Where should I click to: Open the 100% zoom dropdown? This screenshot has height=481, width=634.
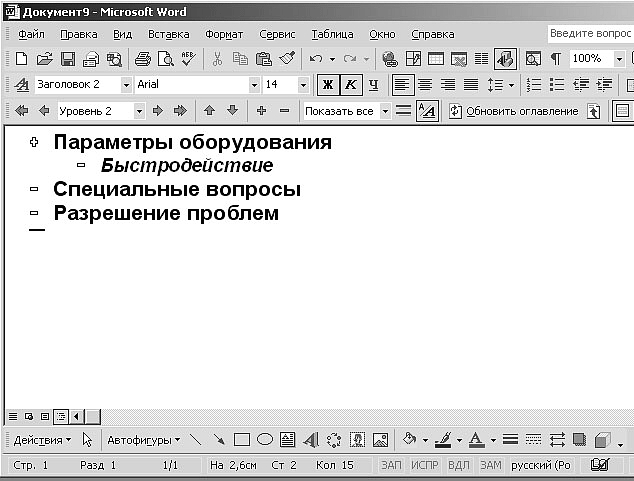click(619, 59)
